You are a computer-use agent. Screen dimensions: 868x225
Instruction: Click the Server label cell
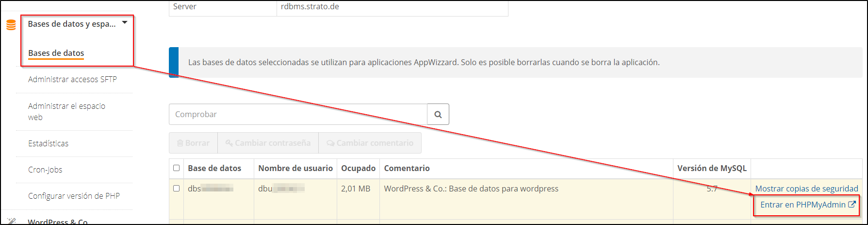point(185,7)
